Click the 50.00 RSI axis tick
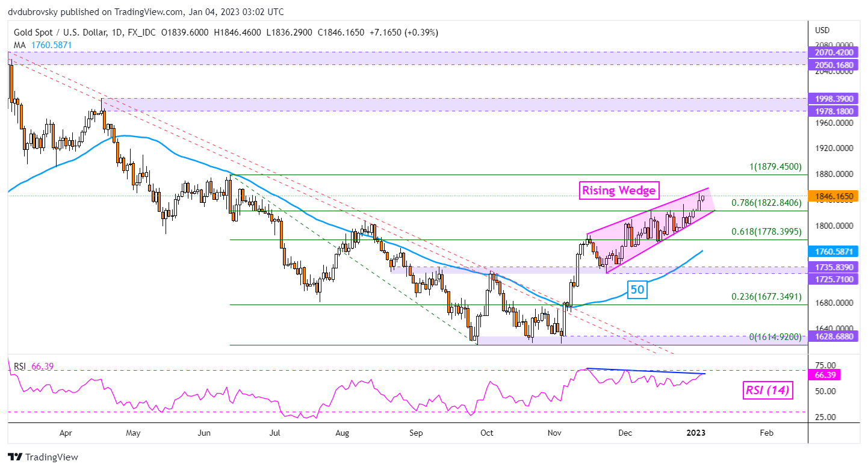Screen dimensions: 868x470 (x=826, y=391)
